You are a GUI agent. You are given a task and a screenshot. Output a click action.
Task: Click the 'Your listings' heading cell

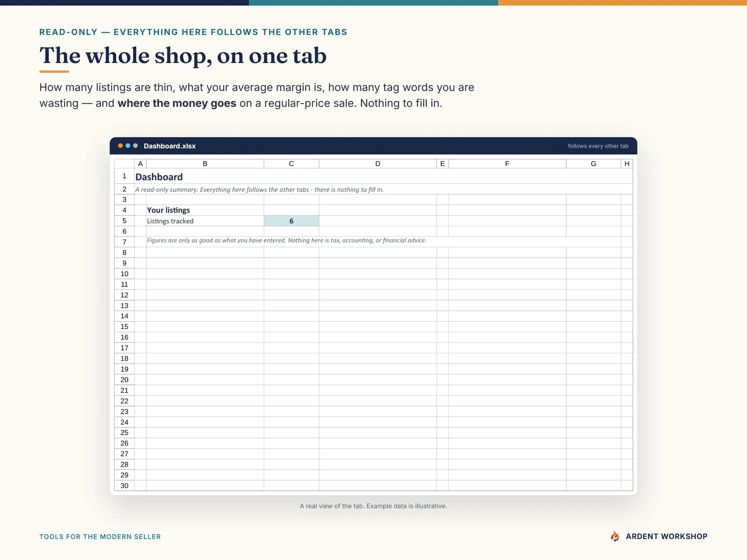click(x=205, y=210)
